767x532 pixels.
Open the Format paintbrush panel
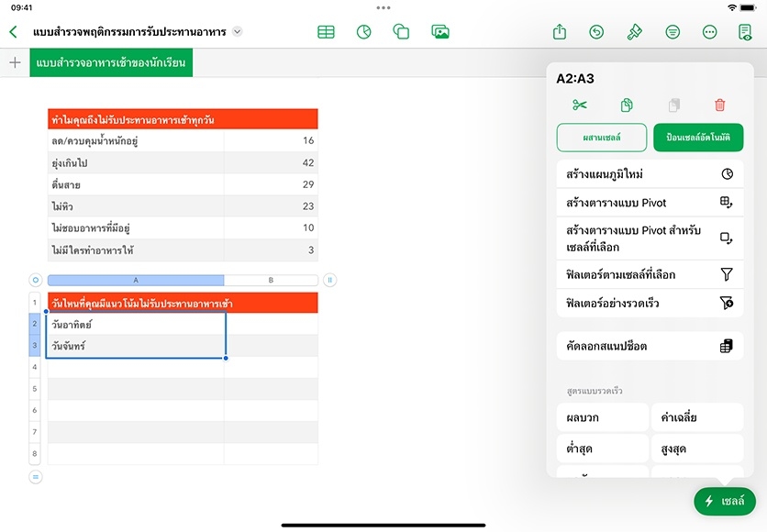click(634, 32)
